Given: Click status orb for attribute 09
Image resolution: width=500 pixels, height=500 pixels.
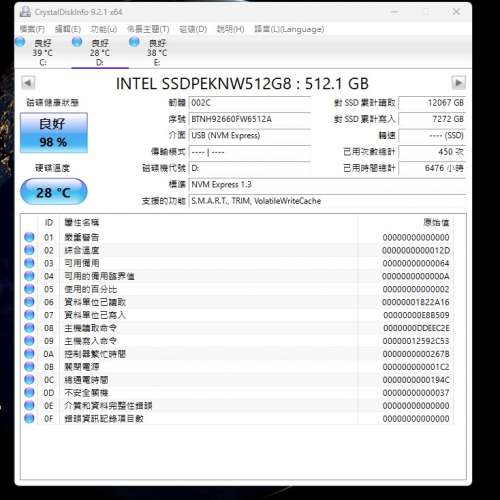Looking at the screenshot, I should [29, 341].
